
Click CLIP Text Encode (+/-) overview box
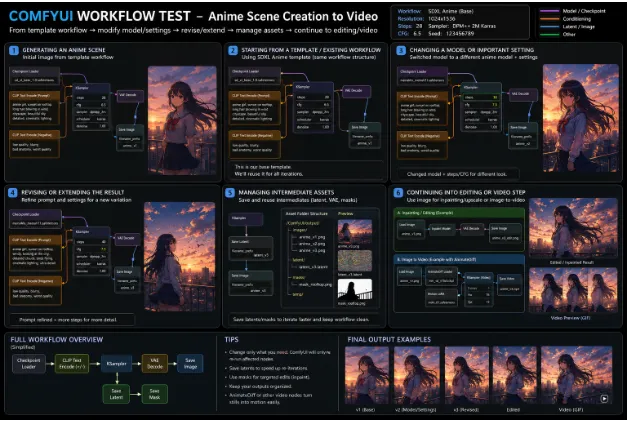click(72, 363)
